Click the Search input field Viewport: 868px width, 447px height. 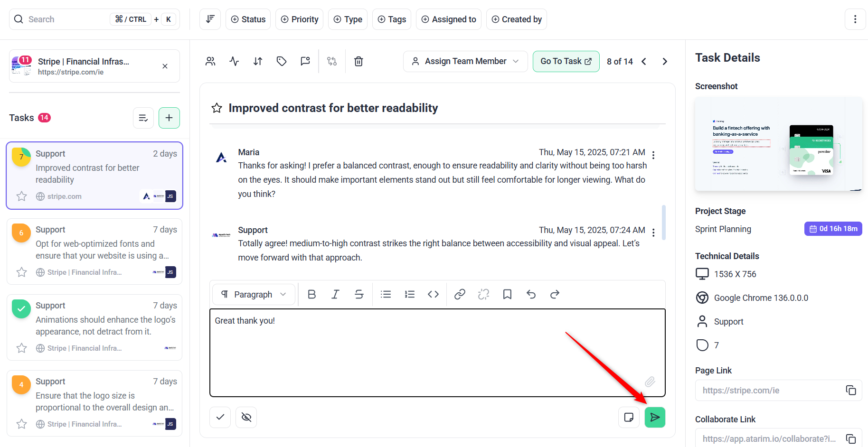[x=66, y=19]
